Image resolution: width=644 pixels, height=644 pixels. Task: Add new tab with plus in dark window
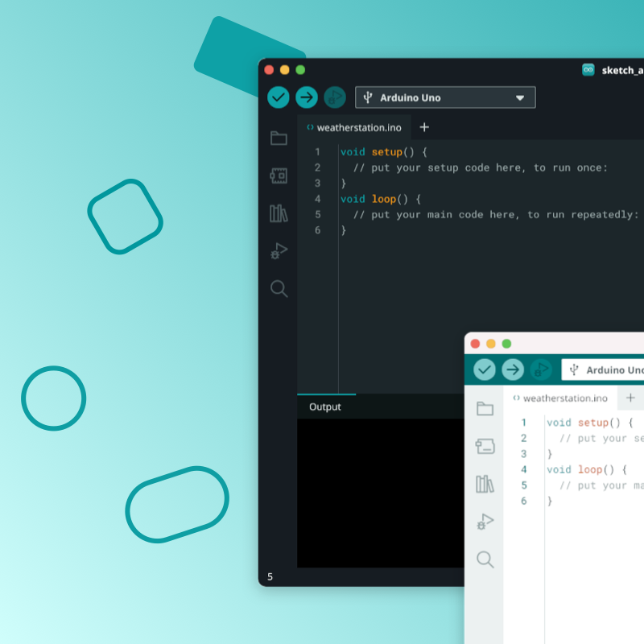click(x=424, y=127)
